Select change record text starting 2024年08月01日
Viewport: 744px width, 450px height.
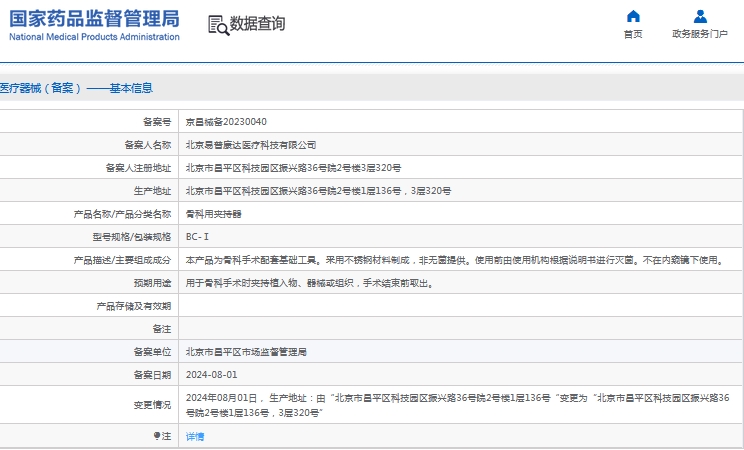tap(457, 405)
